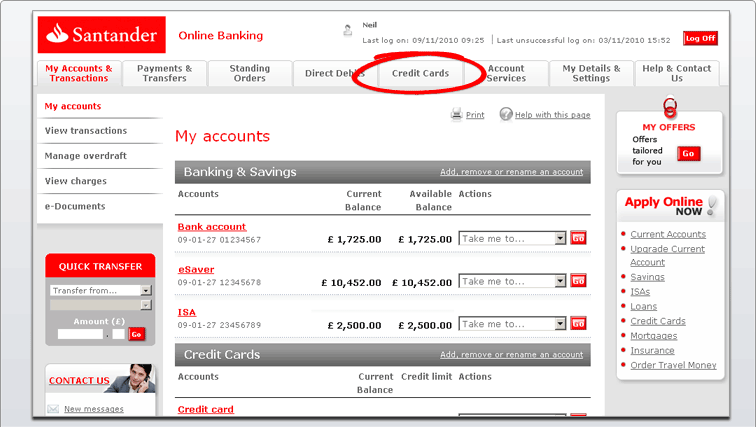Click Go button in eSaver row
The height and width of the screenshot is (427, 756).
tap(579, 281)
